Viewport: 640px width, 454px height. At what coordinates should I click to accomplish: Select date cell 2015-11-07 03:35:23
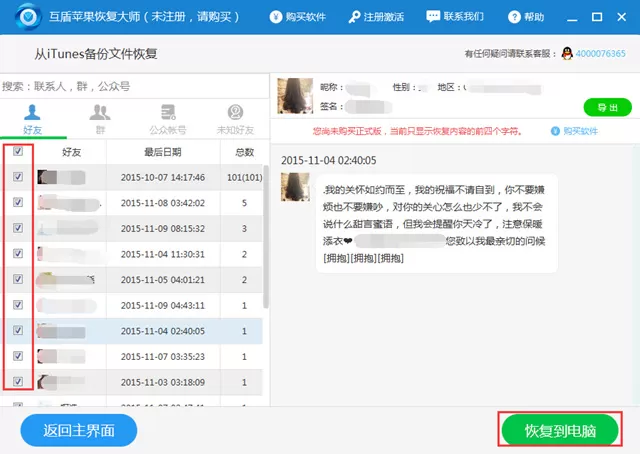(x=163, y=356)
